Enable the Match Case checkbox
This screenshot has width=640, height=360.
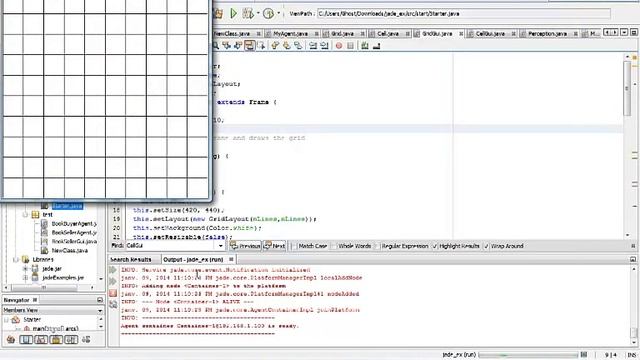tap(294, 246)
